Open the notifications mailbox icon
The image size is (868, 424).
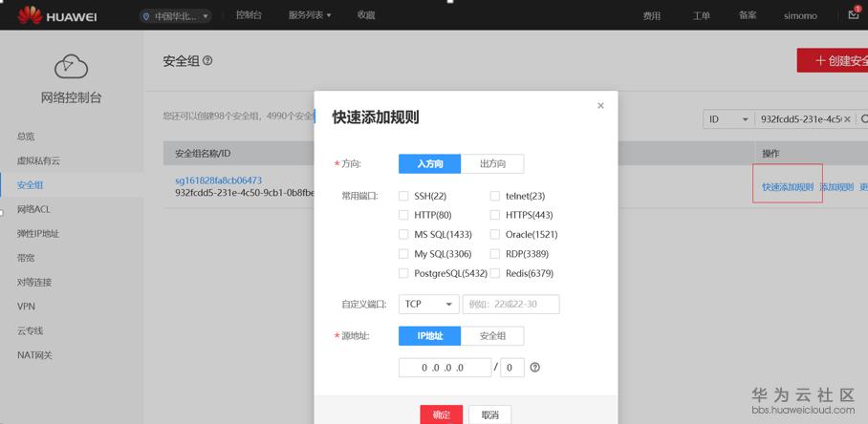pyautogui.click(x=854, y=14)
